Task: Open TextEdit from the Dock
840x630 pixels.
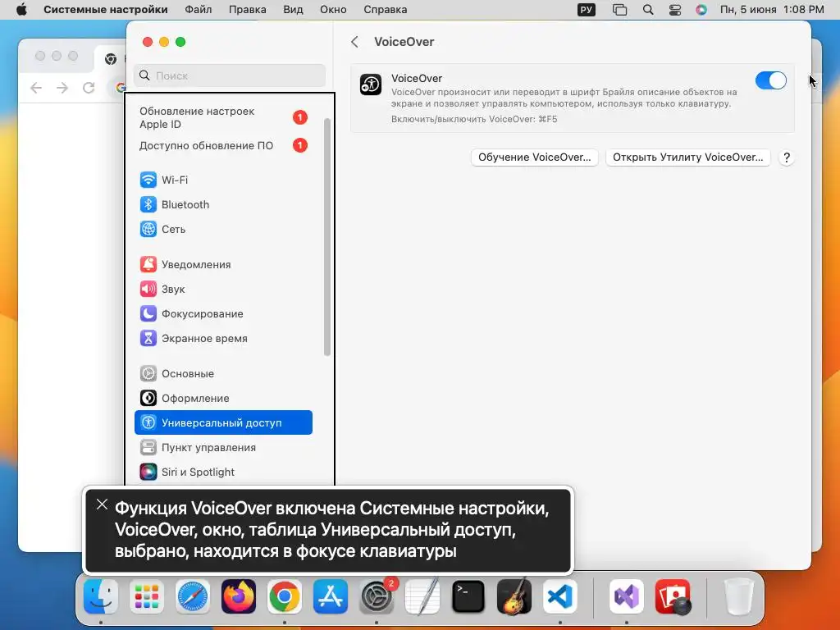Action: (422, 596)
